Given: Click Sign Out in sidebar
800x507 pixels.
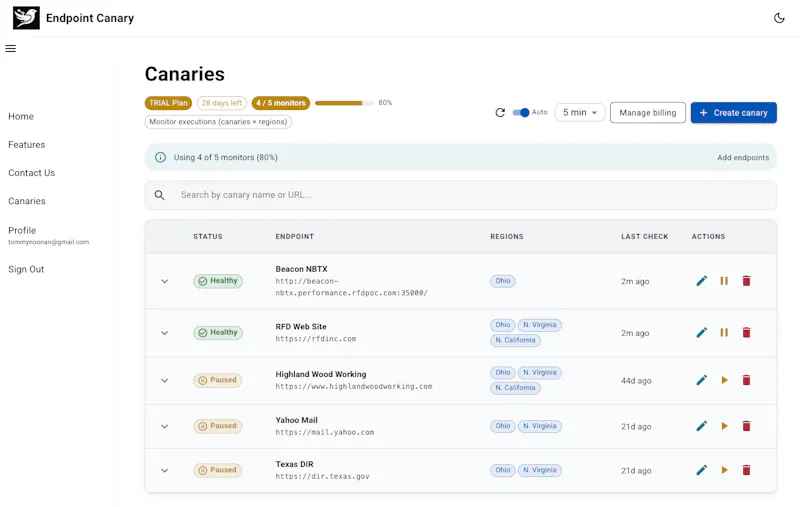Looking at the screenshot, I should click(x=26, y=269).
